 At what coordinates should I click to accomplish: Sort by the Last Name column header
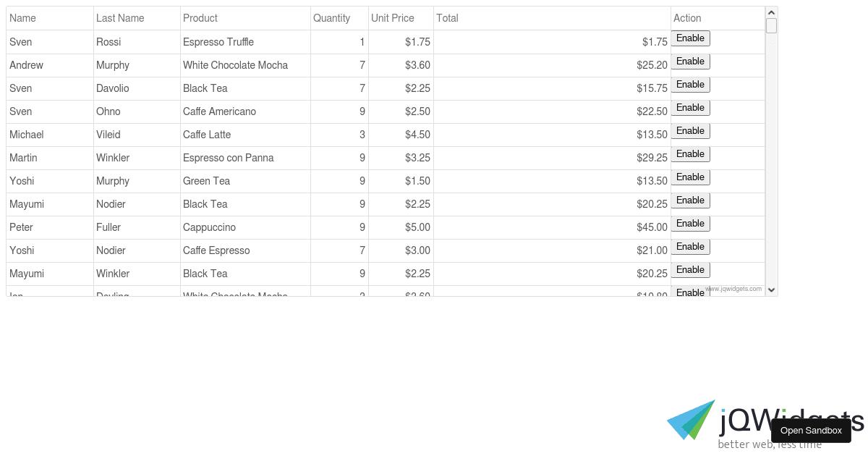click(136, 18)
